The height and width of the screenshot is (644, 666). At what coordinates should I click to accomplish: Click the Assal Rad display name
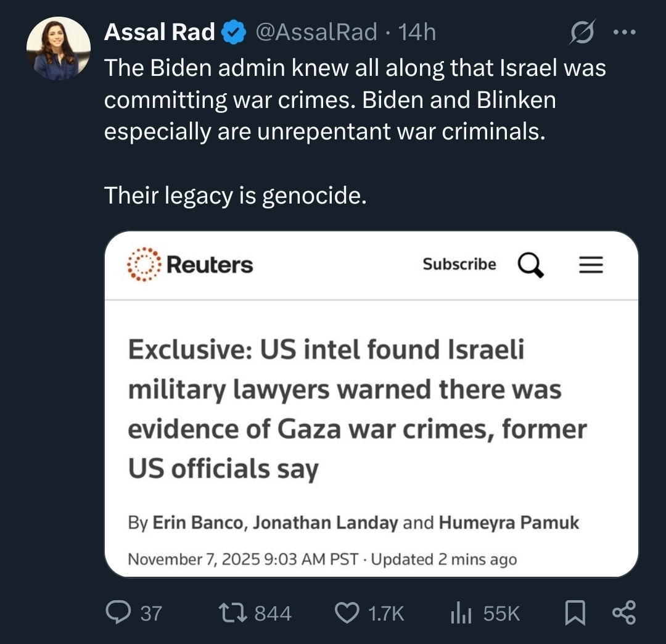pos(159,31)
